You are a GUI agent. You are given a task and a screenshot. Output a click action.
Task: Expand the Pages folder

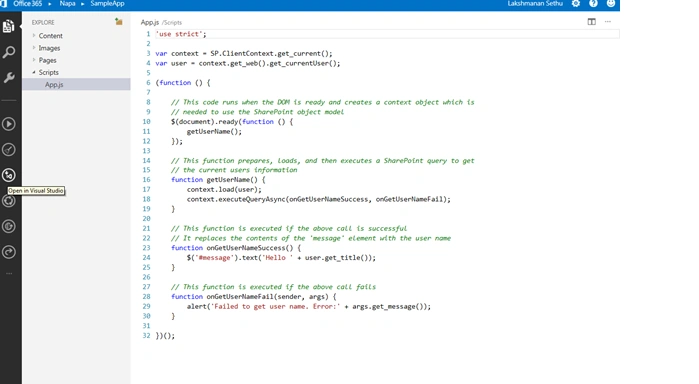(x=47, y=60)
